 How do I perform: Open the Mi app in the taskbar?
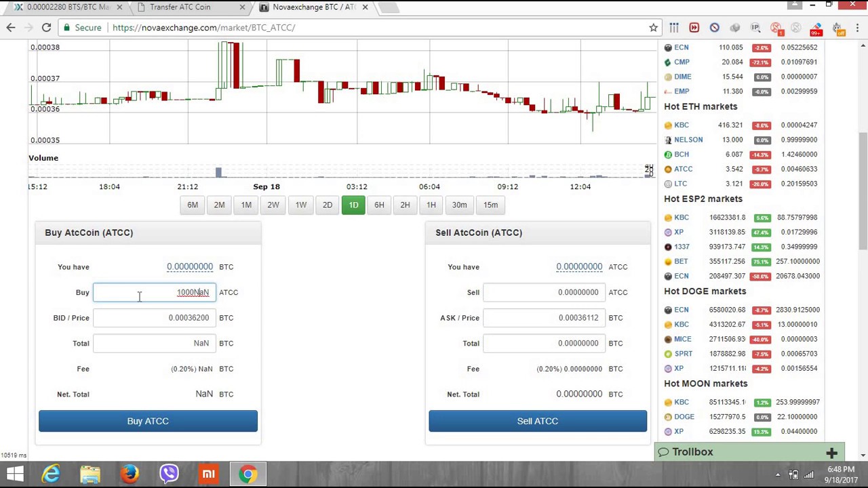pos(208,474)
